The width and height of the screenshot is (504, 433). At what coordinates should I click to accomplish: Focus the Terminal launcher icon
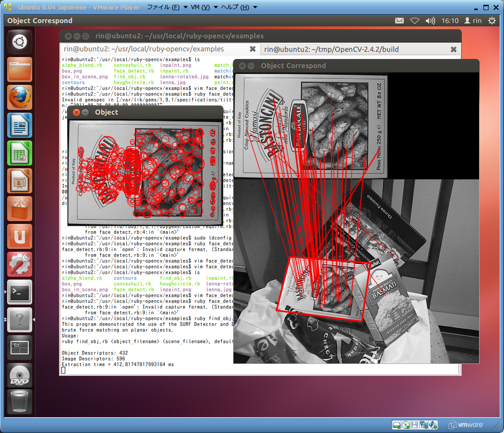pos(20,292)
